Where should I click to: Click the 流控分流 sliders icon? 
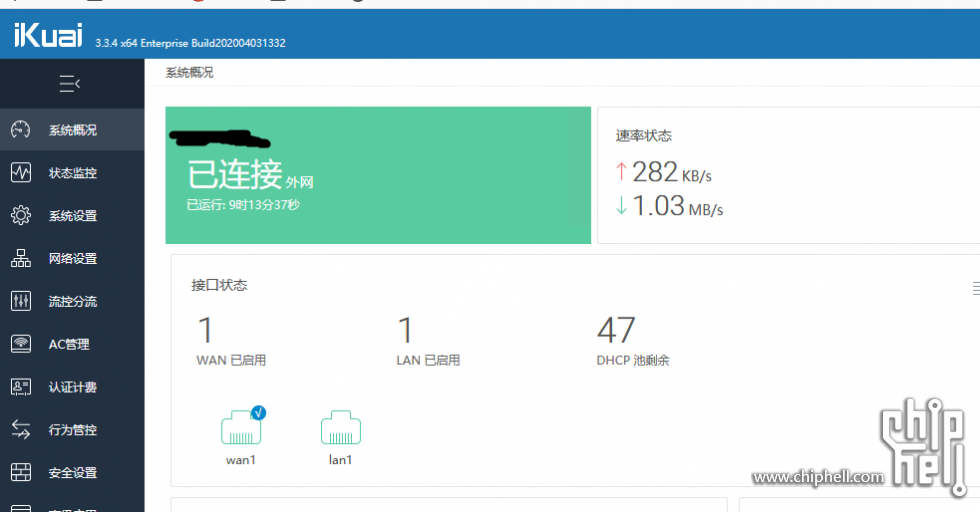[21, 301]
